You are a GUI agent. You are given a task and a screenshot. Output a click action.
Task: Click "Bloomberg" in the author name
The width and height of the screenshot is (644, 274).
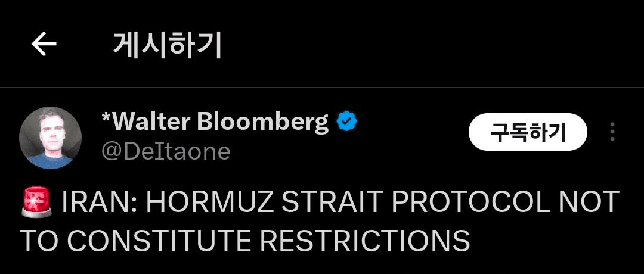point(262,122)
